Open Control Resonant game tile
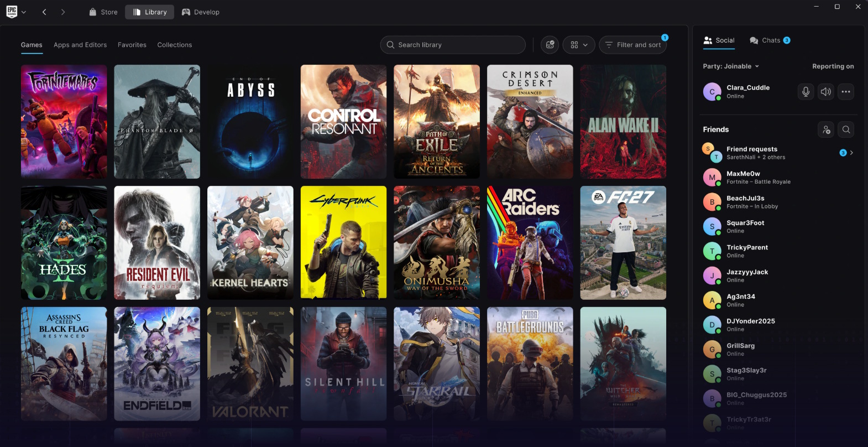This screenshot has height=447, width=868. click(343, 122)
